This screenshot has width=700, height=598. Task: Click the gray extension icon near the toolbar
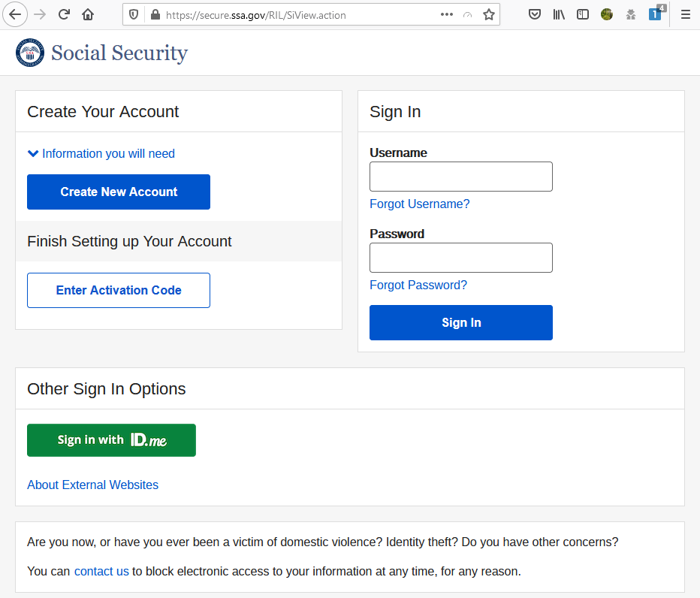pyautogui.click(x=630, y=14)
